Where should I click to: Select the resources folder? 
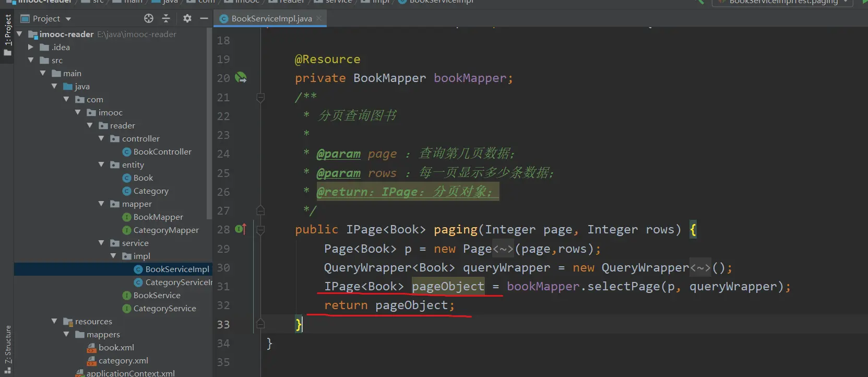[93, 321]
